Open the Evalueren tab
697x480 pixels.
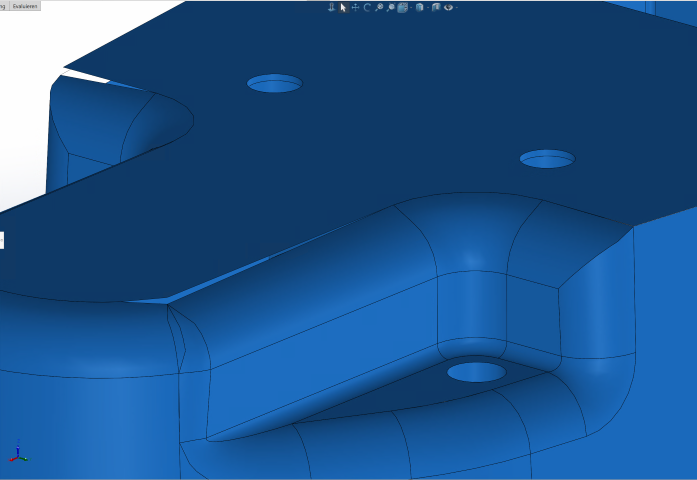coord(25,6)
